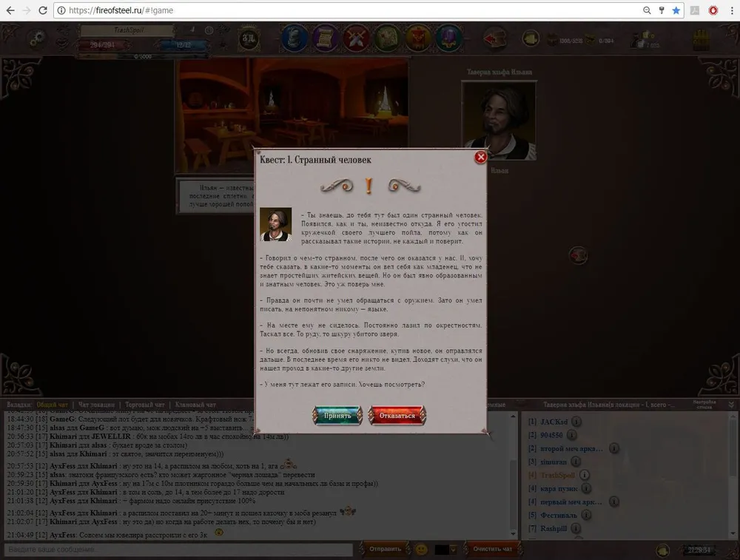This screenshot has width=740, height=560.
Task: Click the chat message input field
Action: click(178, 550)
